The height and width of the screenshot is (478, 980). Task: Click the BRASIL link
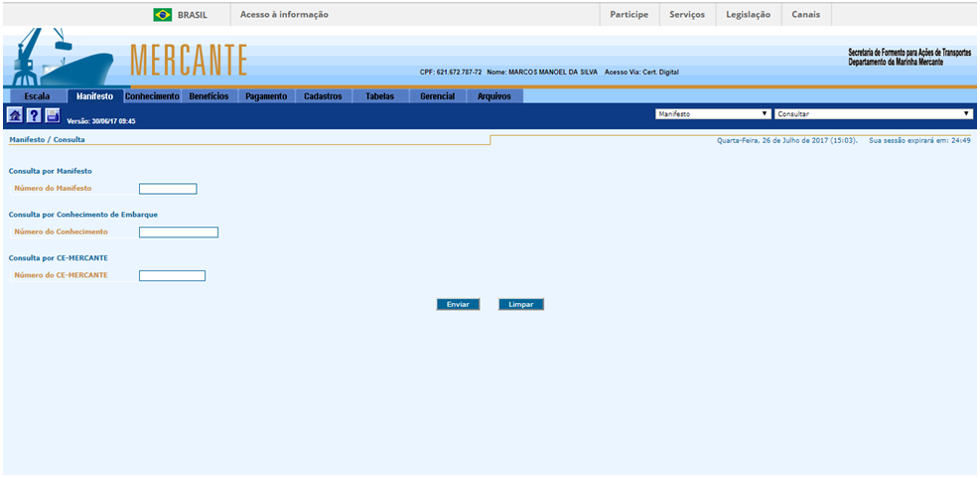point(193,15)
